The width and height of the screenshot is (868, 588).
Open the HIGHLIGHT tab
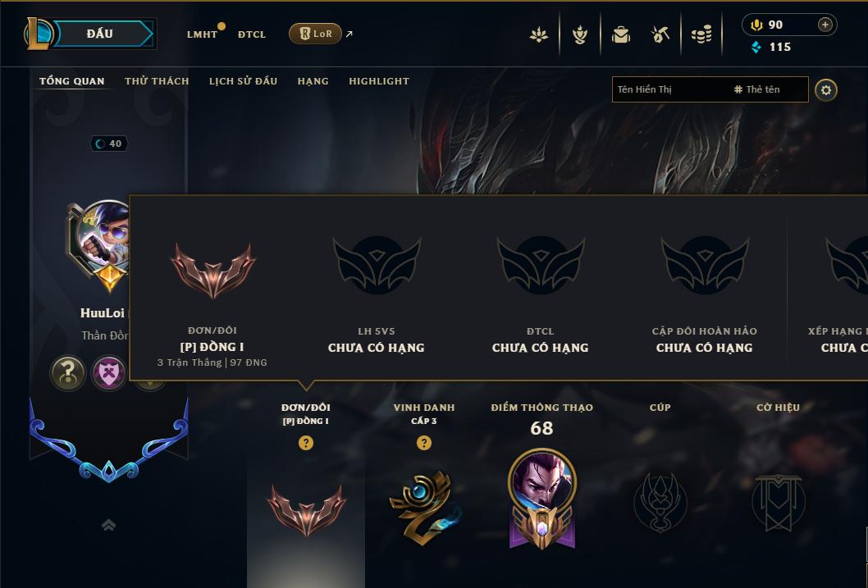(x=379, y=81)
